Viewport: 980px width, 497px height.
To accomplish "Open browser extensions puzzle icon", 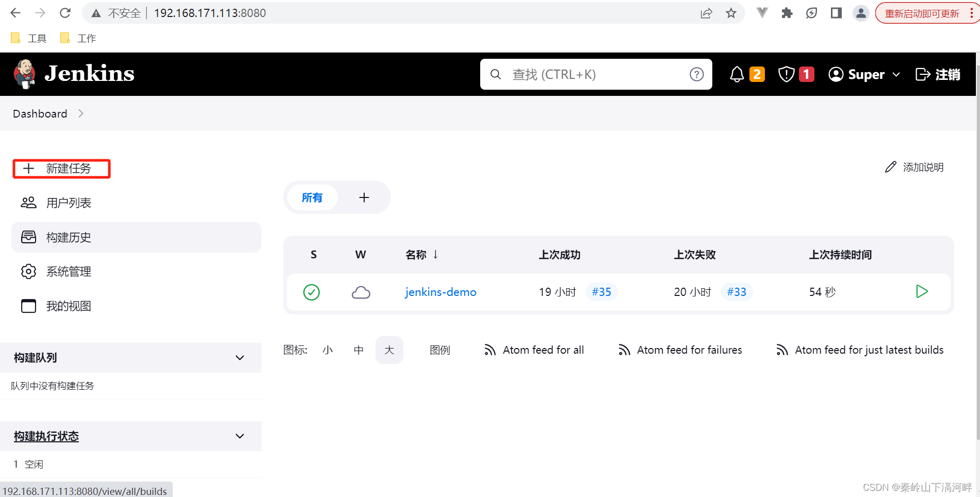I will coord(787,13).
